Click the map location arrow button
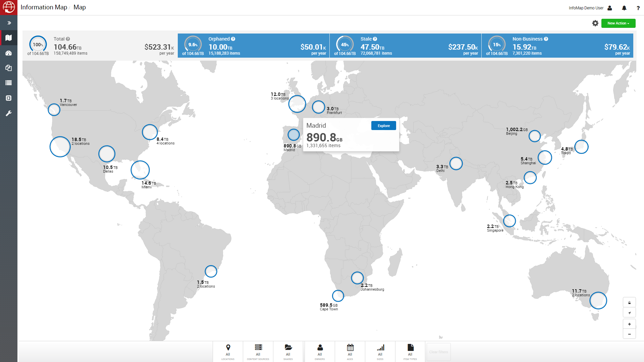Viewport: 644px width, 362px height. point(629,313)
